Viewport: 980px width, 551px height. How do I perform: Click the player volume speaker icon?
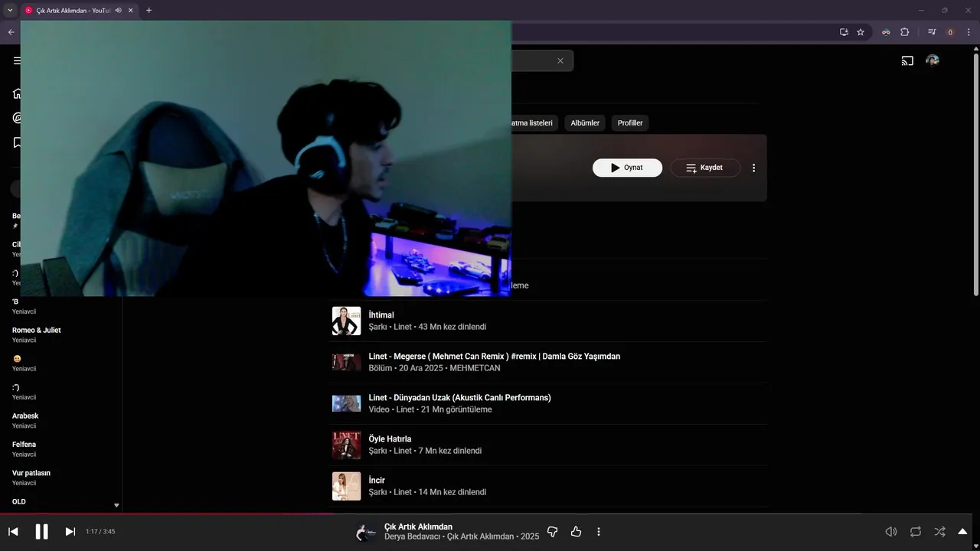click(891, 532)
